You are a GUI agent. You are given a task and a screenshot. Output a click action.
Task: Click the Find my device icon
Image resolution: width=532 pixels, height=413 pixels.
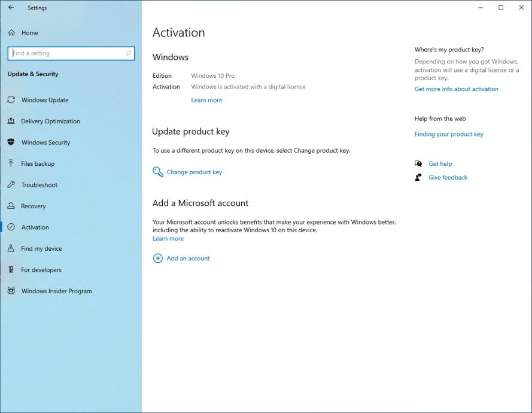pos(11,248)
